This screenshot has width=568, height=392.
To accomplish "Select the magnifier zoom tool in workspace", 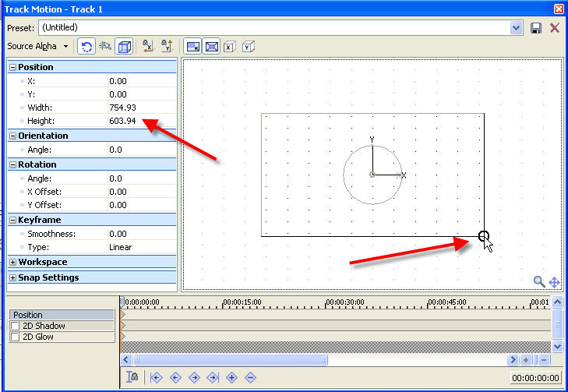I will (538, 281).
